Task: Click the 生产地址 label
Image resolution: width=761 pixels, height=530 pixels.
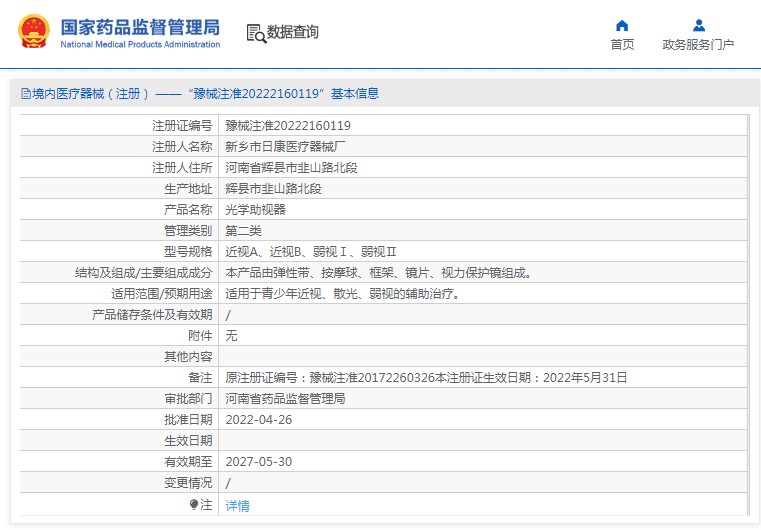Action: tap(188, 189)
